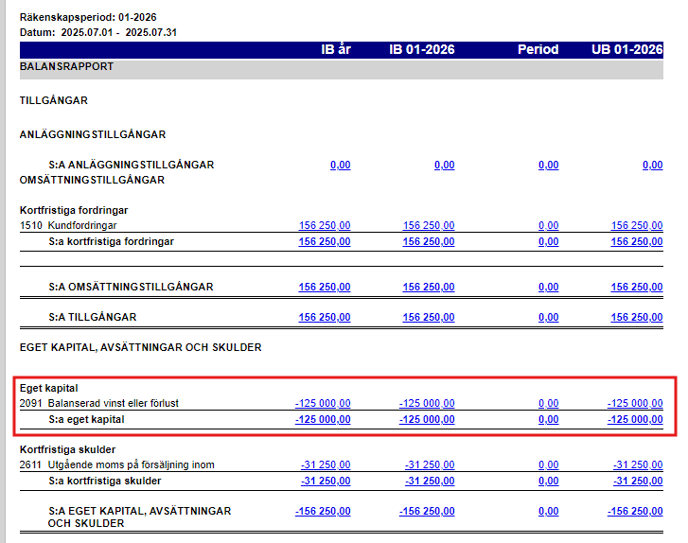Click UB 01-2026 value for 2091 Balanserad vinst
Viewport: 688px width, 543px height.
[x=635, y=403]
